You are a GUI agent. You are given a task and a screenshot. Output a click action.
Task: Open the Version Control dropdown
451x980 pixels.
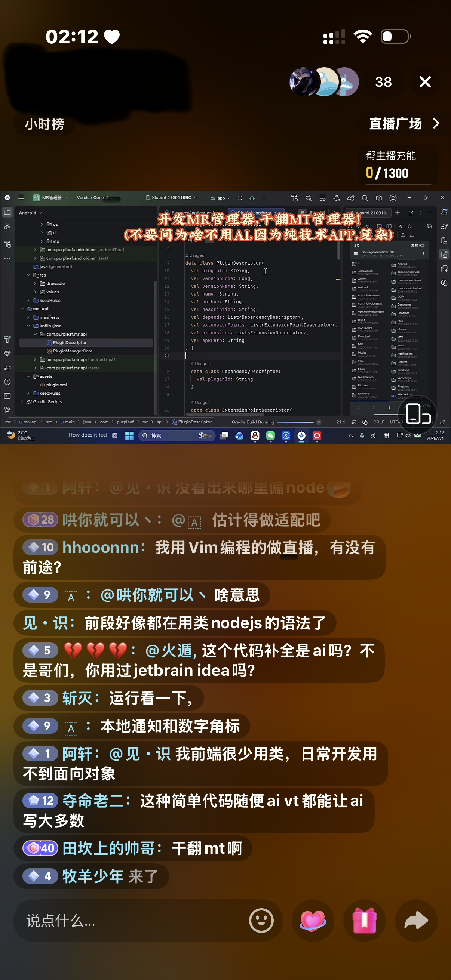click(95, 198)
